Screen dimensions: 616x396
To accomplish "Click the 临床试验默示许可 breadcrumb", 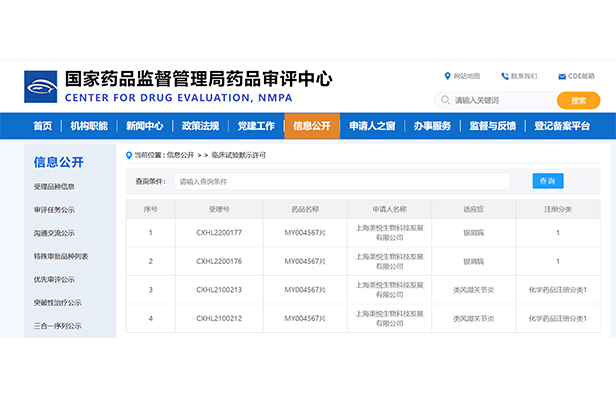I will click(238, 155).
